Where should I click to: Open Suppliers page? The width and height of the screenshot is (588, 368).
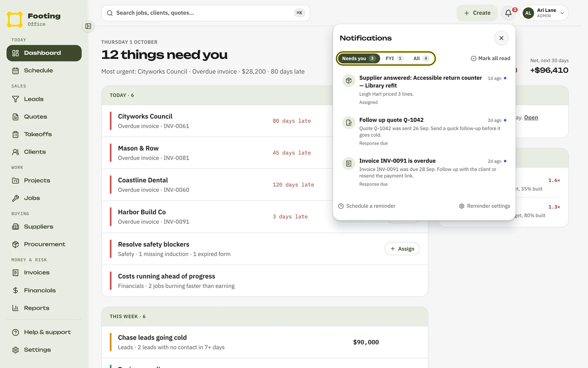coord(44,227)
